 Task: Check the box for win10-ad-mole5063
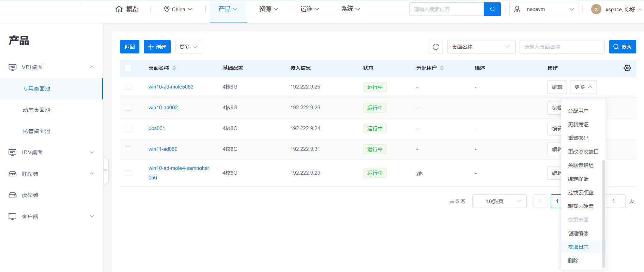click(128, 87)
